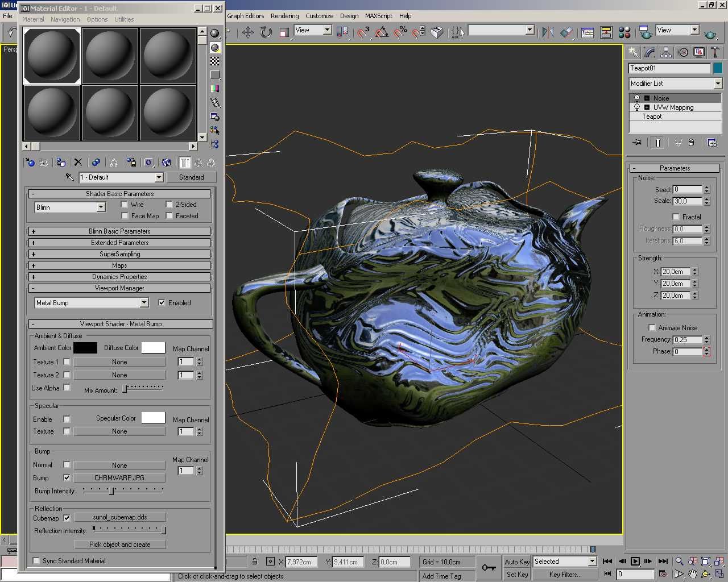
Task: Open the Hierarchy command panel tab
Action: (666, 52)
